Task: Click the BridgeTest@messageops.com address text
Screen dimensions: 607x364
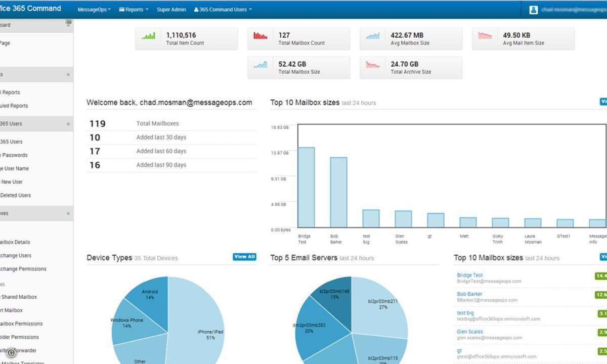Action: pyautogui.click(x=489, y=282)
